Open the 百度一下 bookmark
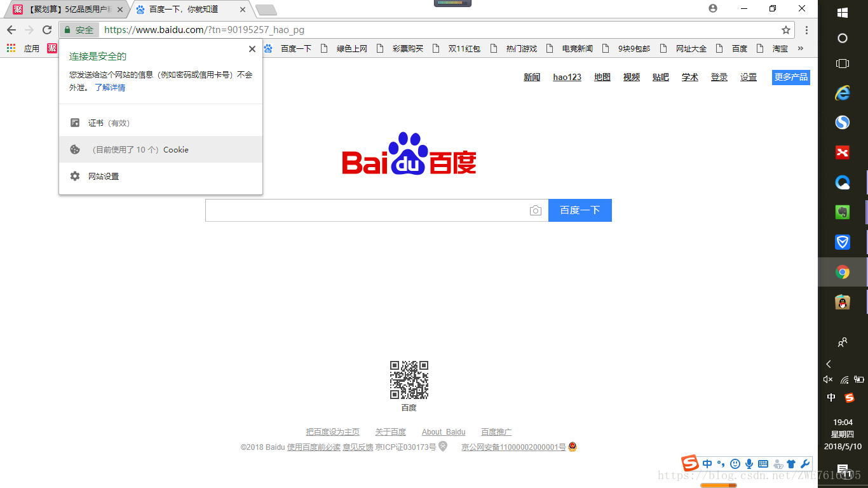The height and width of the screenshot is (488, 868). coord(288,48)
